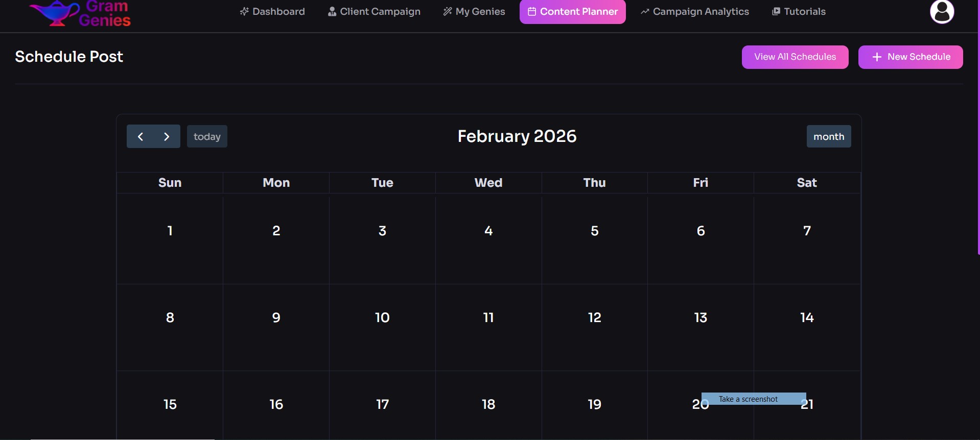Choose February 9 date cell
Screen dimensions: 980x440
click(276, 328)
